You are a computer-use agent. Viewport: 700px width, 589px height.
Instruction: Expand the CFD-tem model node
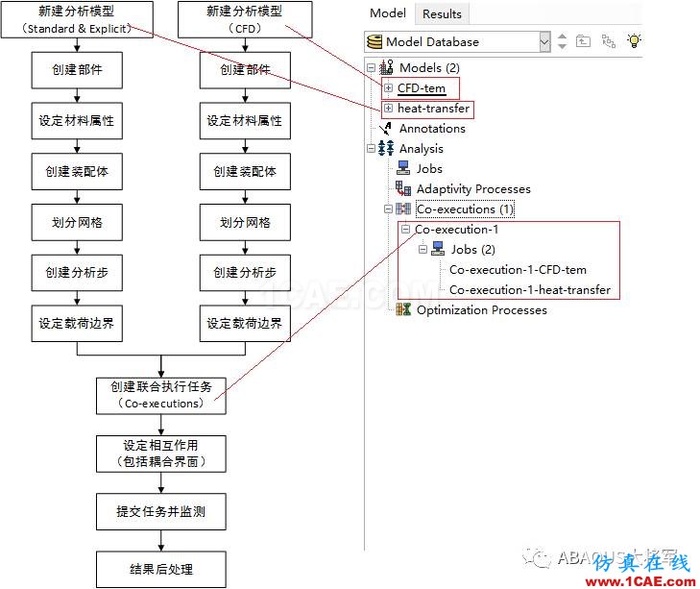[x=388, y=88]
